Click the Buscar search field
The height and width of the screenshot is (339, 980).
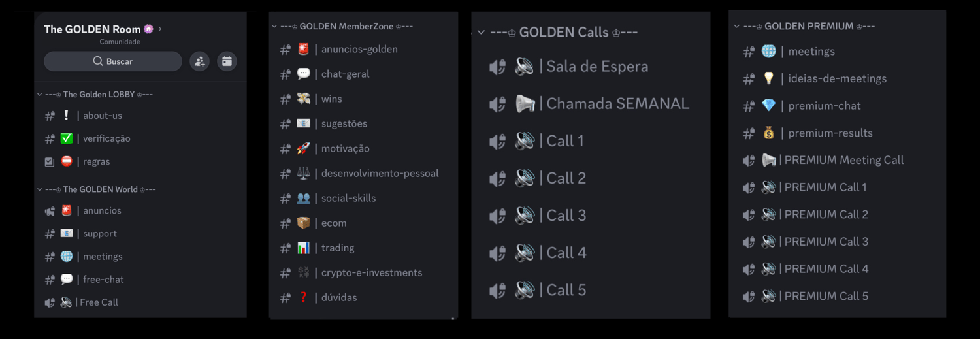click(113, 61)
